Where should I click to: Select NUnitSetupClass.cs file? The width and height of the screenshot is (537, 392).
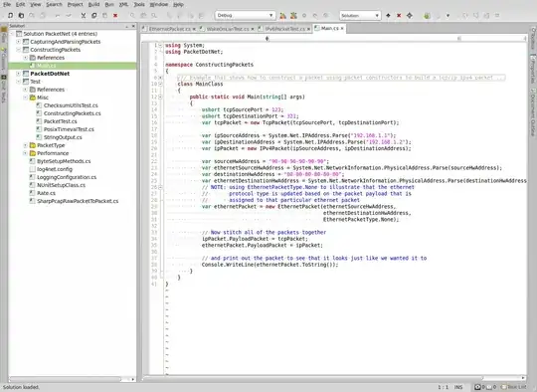coord(61,185)
